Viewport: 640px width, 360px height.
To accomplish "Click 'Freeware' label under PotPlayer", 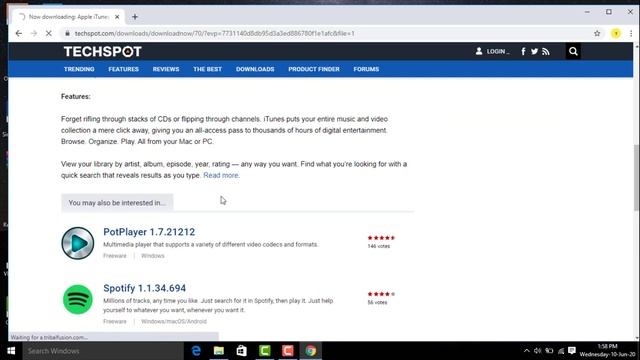I will tap(115, 256).
